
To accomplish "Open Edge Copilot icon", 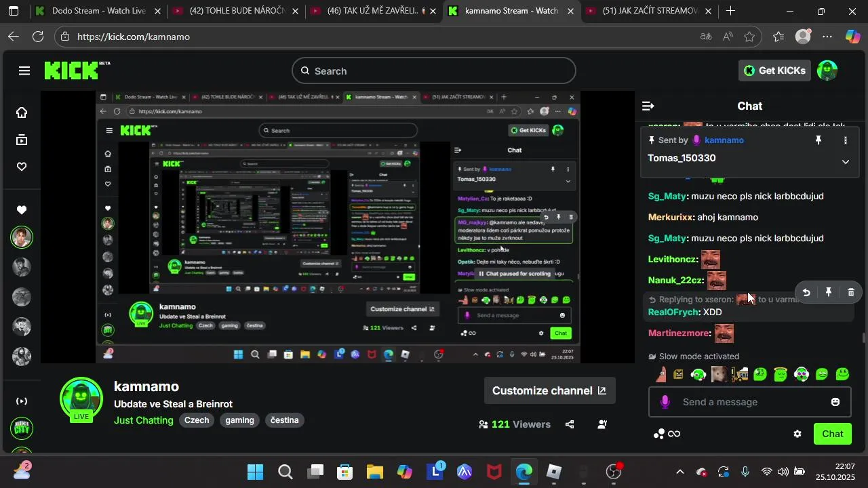I will click(852, 37).
